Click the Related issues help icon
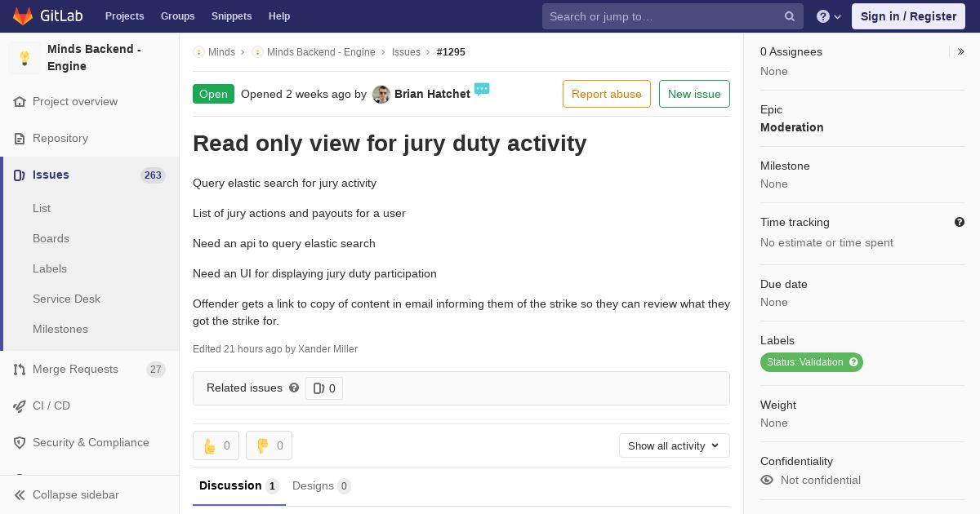Image resolution: width=980 pixels, height=514 pixels. [294, 388]
